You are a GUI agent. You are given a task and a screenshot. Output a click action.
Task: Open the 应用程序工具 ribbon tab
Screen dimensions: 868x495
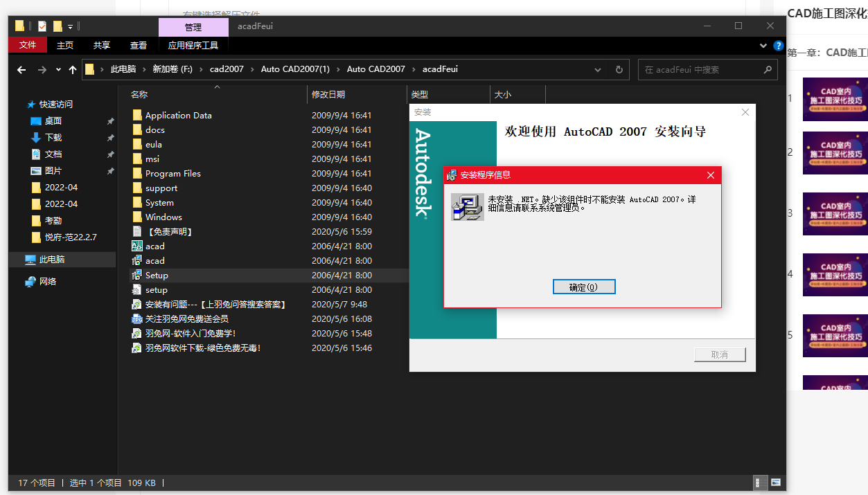click(x=193, y=45)
